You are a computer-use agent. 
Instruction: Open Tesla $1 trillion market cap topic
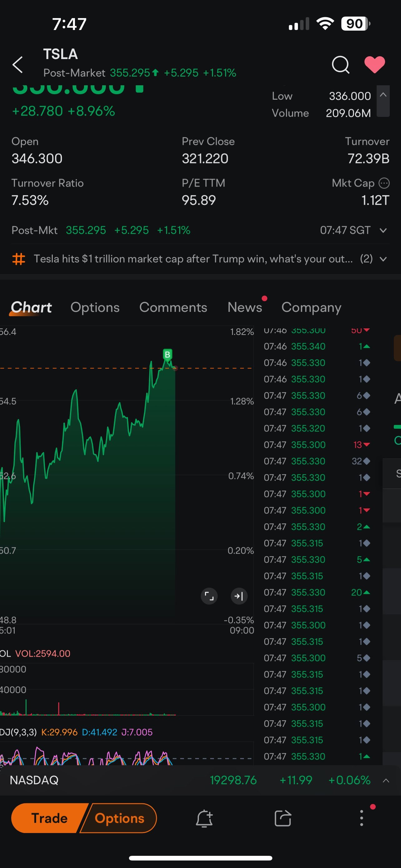tap(193, 259)
